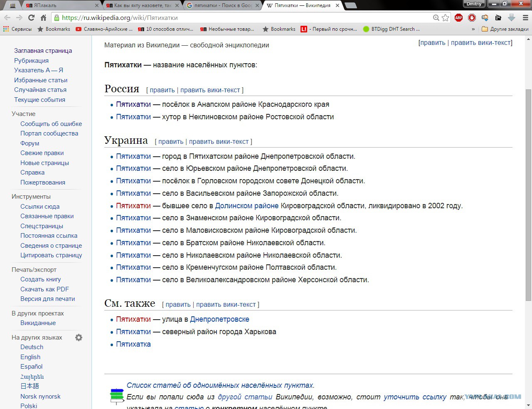Viewport: 532px width, 409px height.
Task: Switch to пятихатки Google search tab
Action: (x=223, y=5)
